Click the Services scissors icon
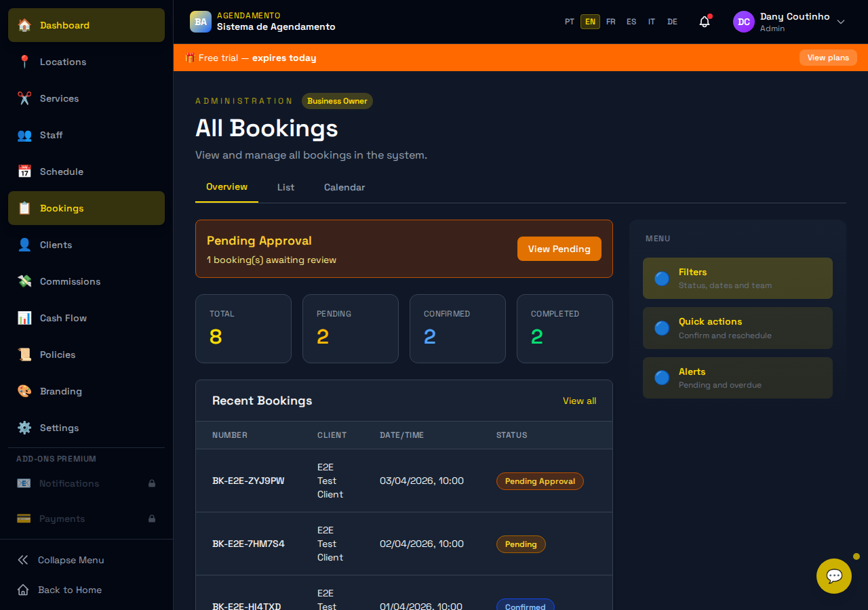This screenshot has height=610, width=868. pos(24,98)
